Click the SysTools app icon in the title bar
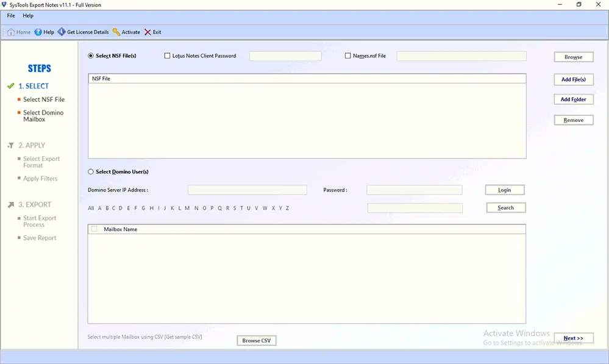The image size is (609, 364). click(4, 5)
